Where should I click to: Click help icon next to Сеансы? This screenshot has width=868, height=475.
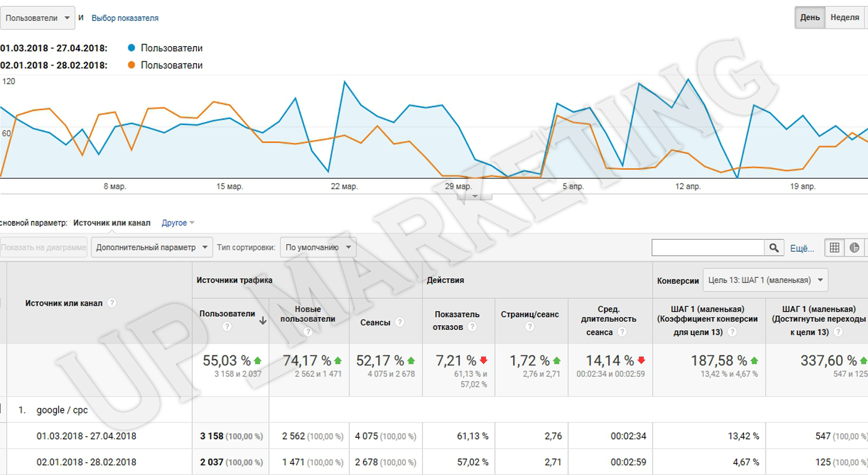[x=400, y=322]
